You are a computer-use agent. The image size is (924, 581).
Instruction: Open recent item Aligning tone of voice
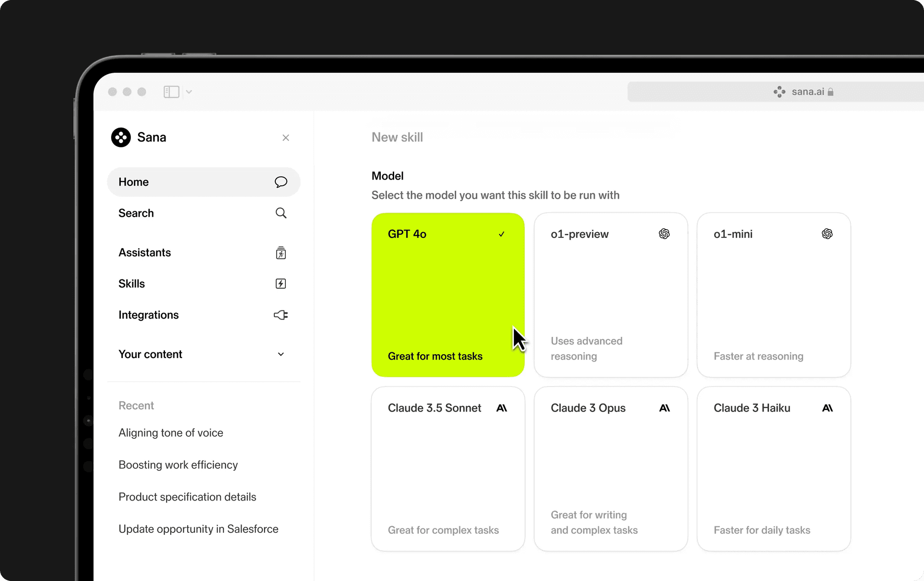[x=171, y=433]
